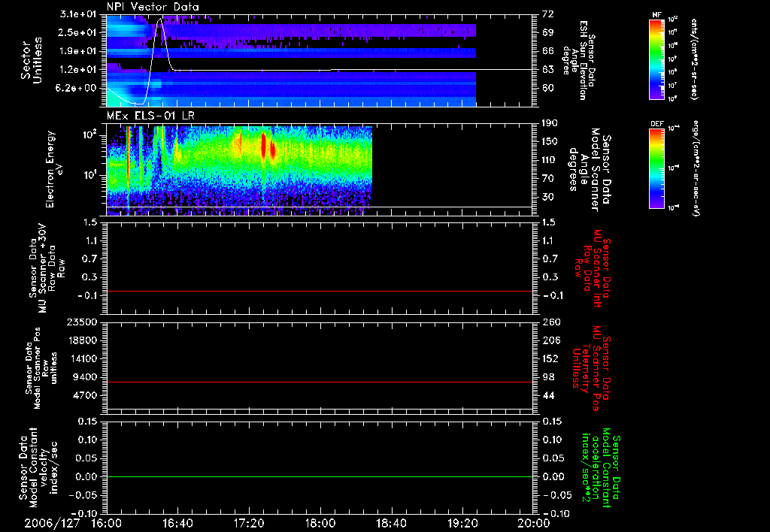
Task: Click the 'Model Scanner Angle degrees' axis title
Action: 590,169
